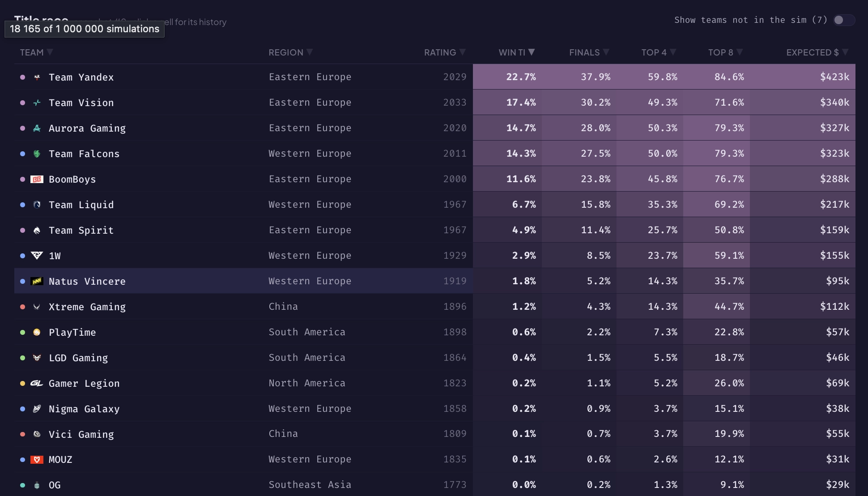
Task: Click the Gamer Legion GL logo
Action: click(37, 384)
